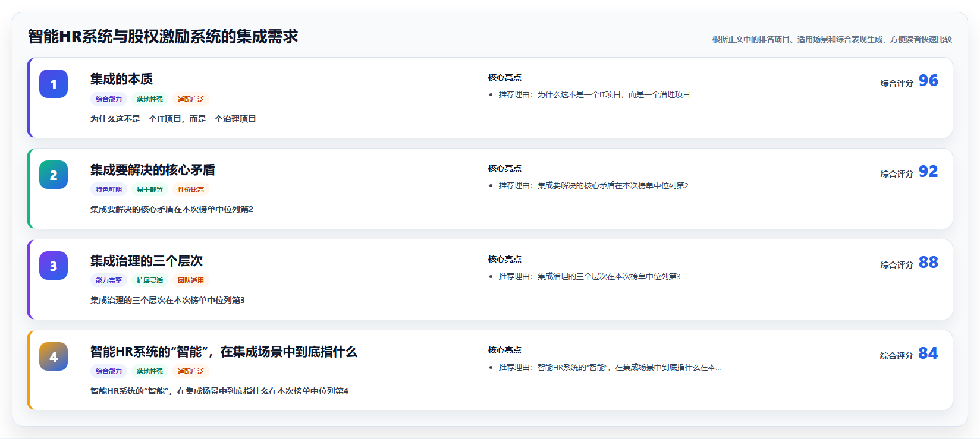Click the subtitle beginning 根据正文中的排名项目

832,39
